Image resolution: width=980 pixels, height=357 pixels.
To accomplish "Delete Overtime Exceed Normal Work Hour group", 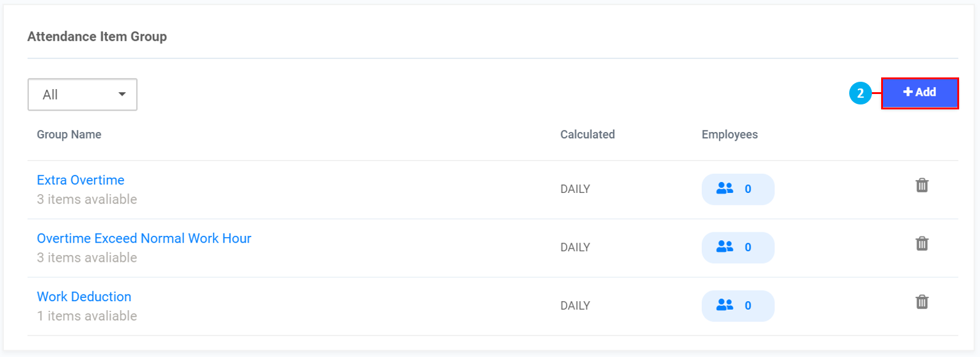I will tap(922, 244).
